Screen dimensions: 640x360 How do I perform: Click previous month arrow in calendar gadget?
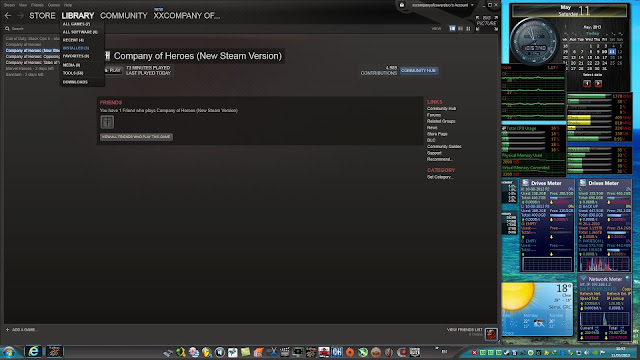[587, 83]
